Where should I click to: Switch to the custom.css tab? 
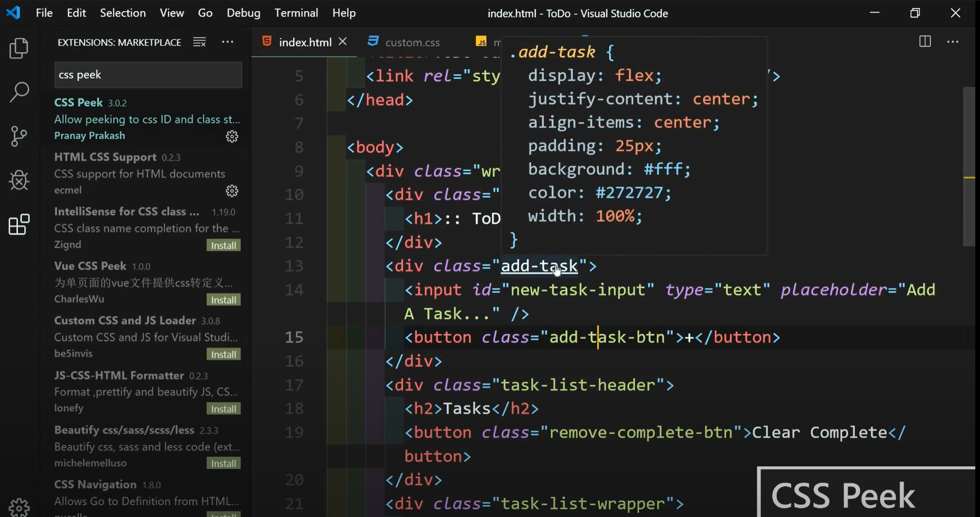(x=412, y=42)
